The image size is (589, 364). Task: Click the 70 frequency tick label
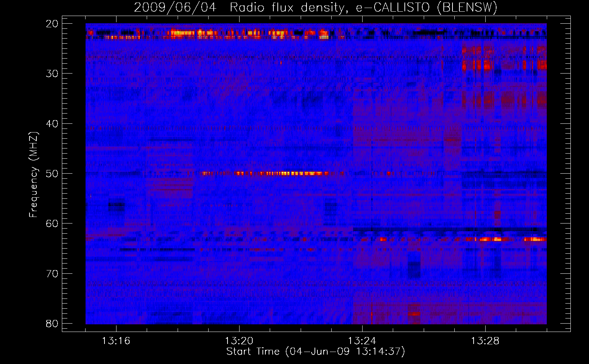pyautogui.click(x=52, y=274)
